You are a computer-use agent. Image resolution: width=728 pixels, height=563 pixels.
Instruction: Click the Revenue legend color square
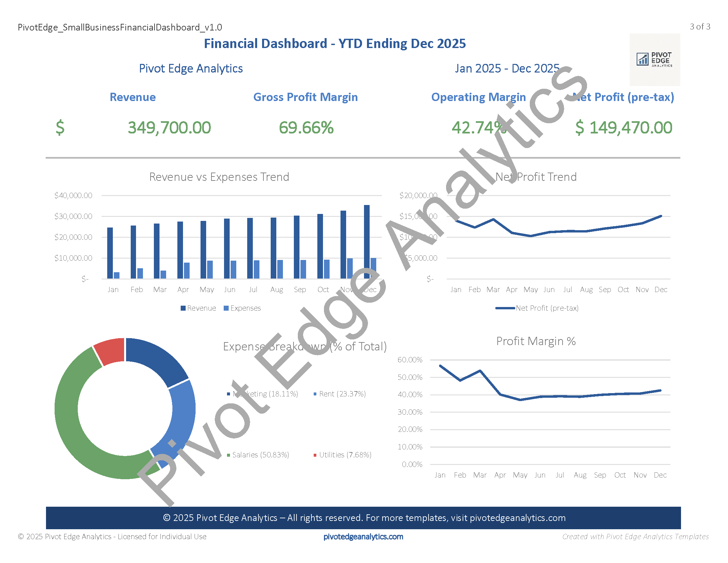(183, 308)
